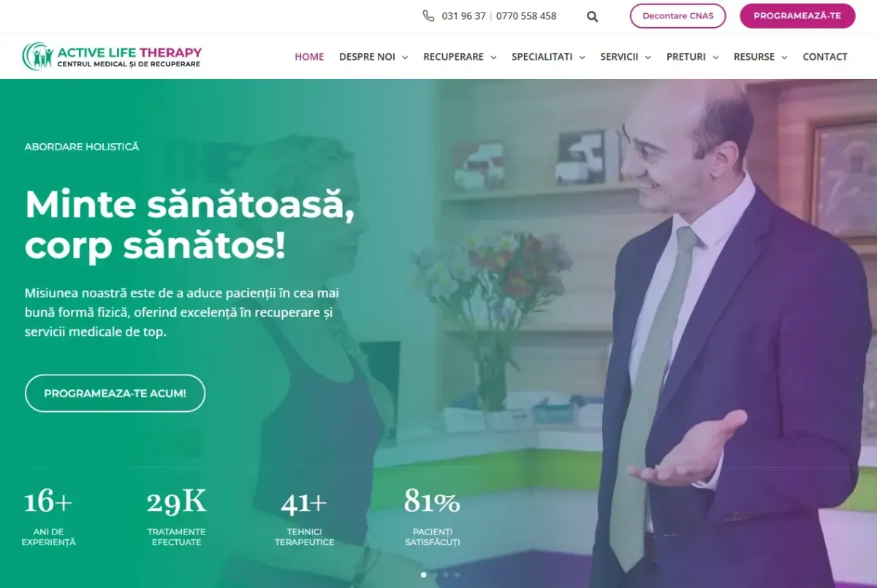The height and width of the screenshot is (588, 877).
Task: Select the last slider pagination dot
Action: pyautogui.click(x=457, y=575)
